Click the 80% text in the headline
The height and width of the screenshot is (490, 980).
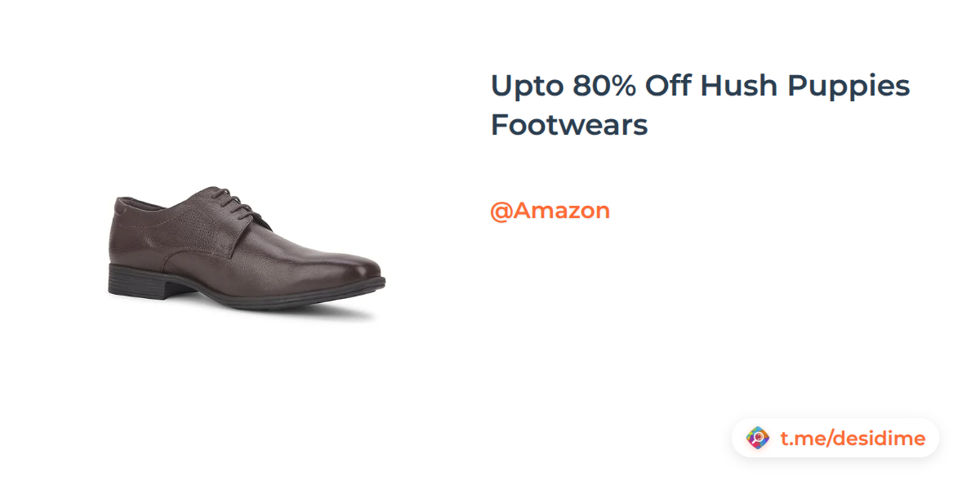[605, 85]
